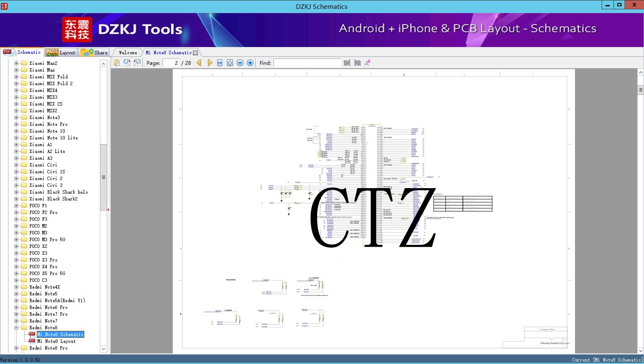Click the DZKJ app icon in title bar
Screen dimensions: 644x364
pos(4,6)
